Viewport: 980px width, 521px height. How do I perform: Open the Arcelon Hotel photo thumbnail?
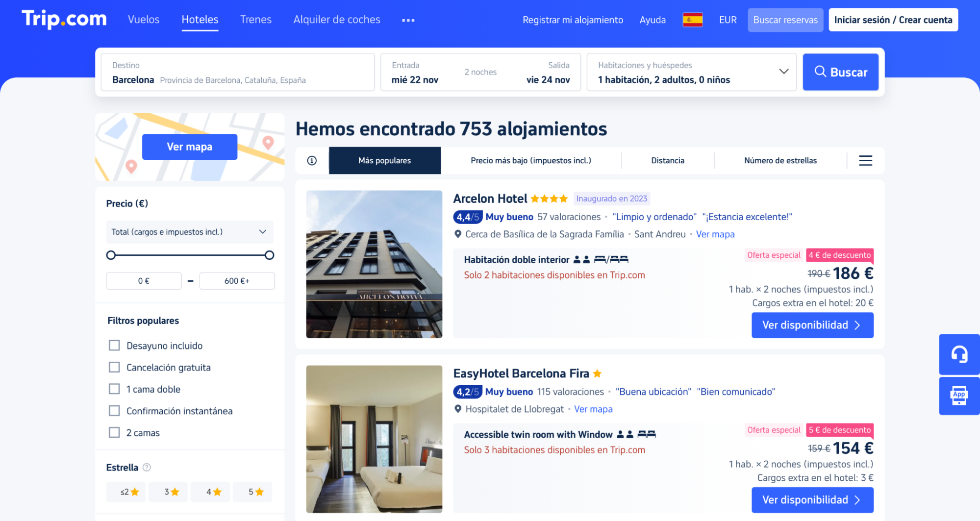[x=374, y=264]
